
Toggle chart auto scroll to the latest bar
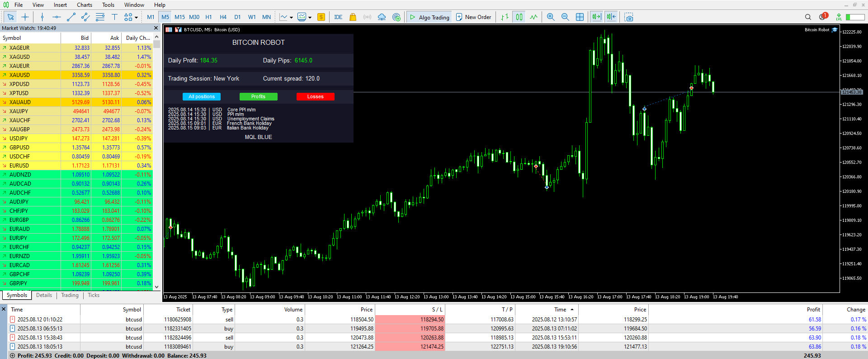tap(597, 17)
